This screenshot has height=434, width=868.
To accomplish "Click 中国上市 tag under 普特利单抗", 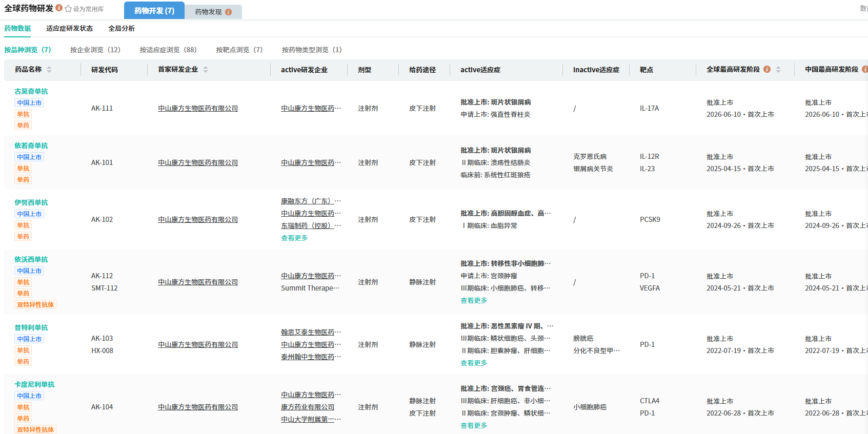I will (x=29, y=339).
